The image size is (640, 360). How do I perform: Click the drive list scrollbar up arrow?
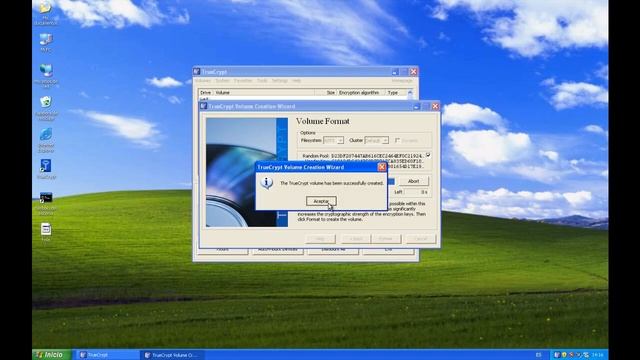410,93
